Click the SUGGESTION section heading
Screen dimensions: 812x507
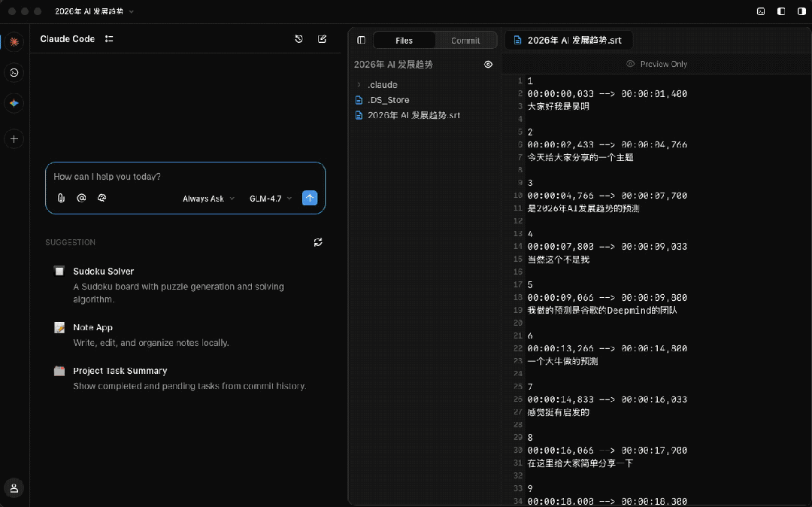pos(71,242)
